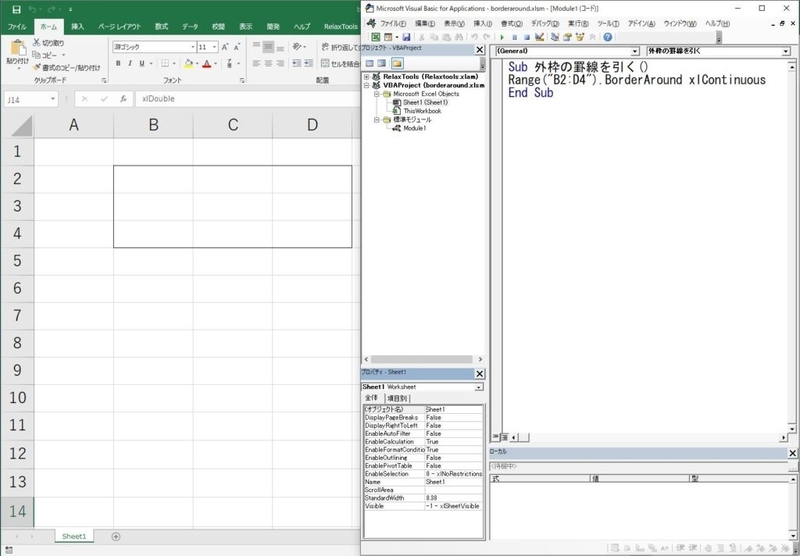Screen dimensions: 800x556
Task: Toggle underline formatting in Excel ribbon
Action: (142, 63)
